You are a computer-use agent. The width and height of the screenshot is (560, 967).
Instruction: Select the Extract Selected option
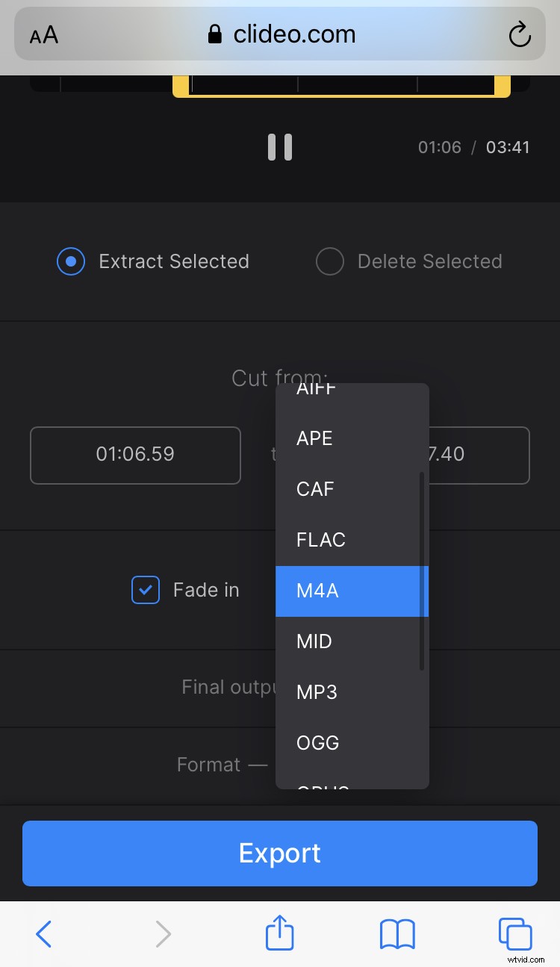pos(70,261)
